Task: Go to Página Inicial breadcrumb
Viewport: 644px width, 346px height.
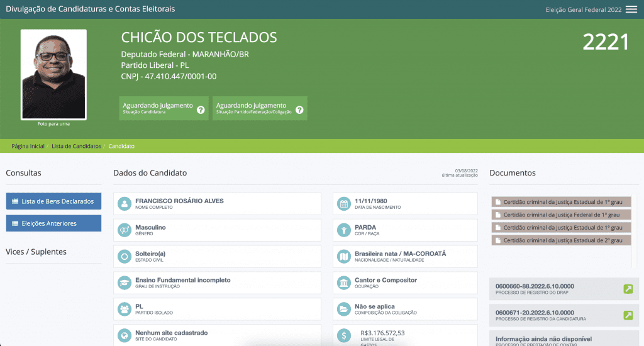Action: coord(28,146)
